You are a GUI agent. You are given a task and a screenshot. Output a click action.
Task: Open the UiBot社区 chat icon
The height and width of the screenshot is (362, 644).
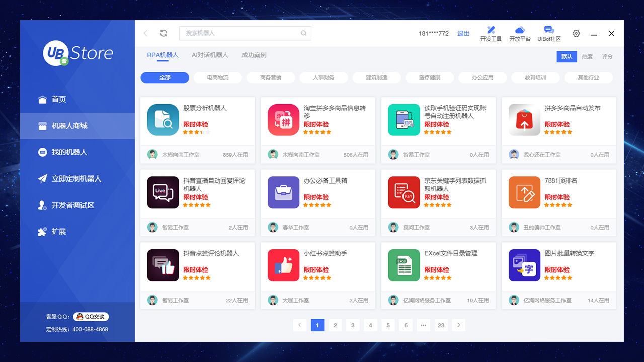pos(549,33)
